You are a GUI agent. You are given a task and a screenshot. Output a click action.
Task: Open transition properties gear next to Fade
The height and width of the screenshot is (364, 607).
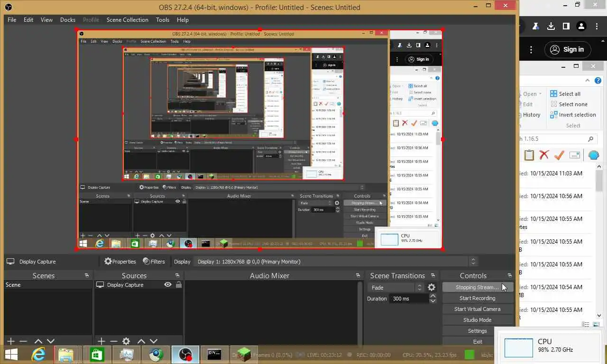[432, 287]
